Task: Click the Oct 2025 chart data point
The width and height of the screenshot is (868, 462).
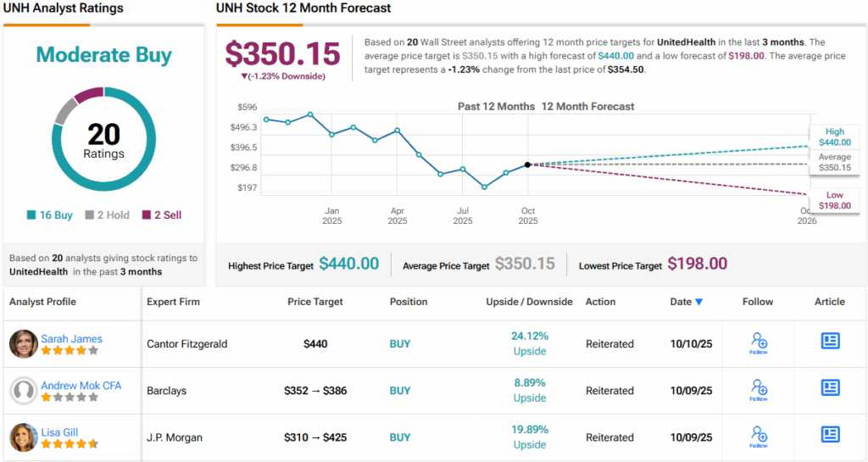Action: tap(527, 164)
